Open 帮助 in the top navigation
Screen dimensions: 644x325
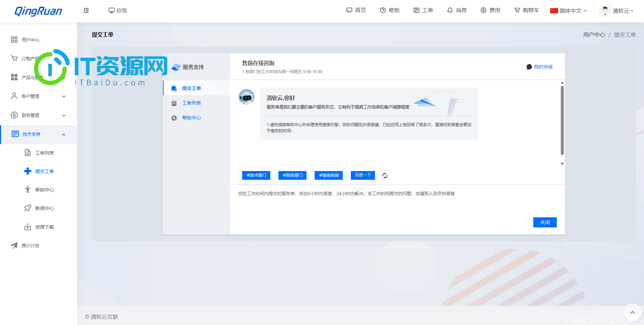point(390,10)
